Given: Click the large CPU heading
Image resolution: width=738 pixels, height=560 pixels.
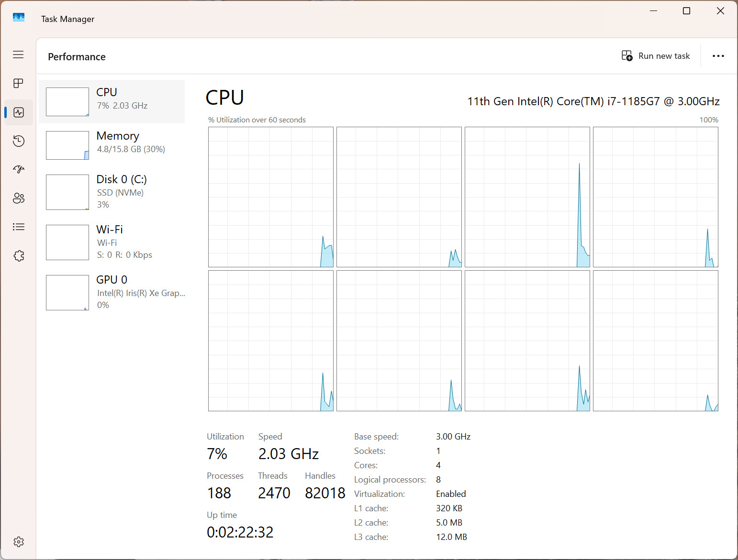Looking at the screenshot, I should pyautogui.click(x=225, y=98).
